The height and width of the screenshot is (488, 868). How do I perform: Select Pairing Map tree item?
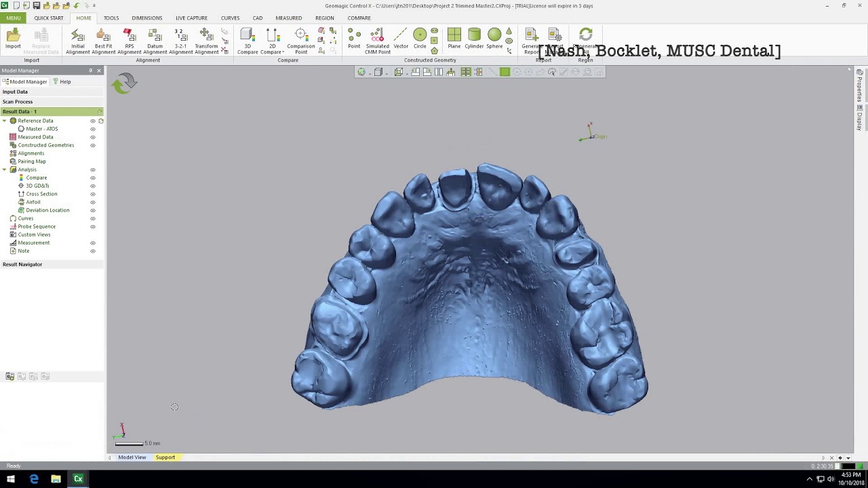[32, 161]
